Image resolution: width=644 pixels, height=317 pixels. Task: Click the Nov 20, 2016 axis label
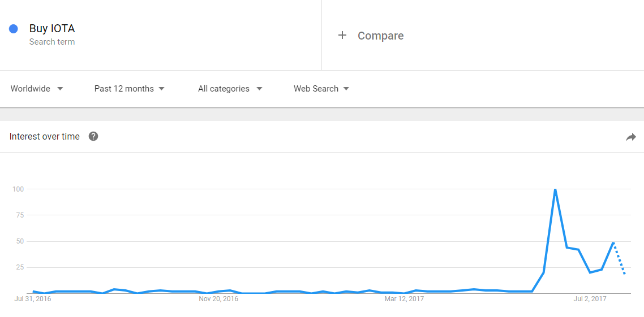click(218, 299)
